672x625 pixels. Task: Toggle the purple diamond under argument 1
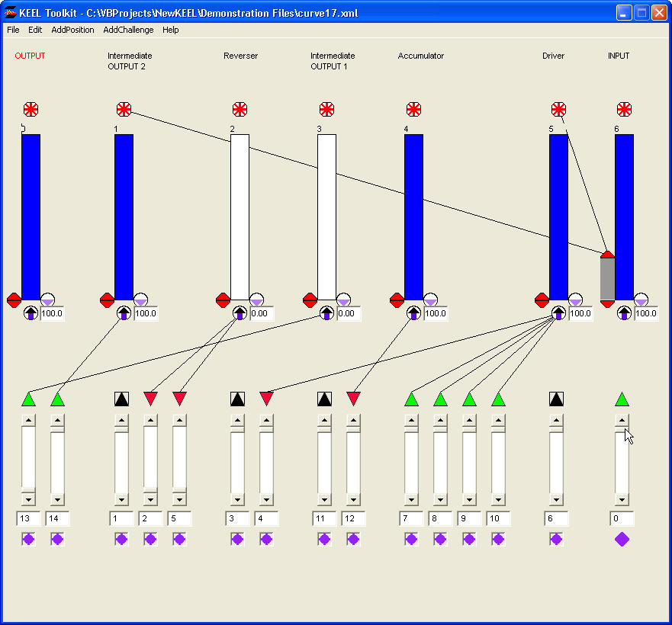(121, 539)
